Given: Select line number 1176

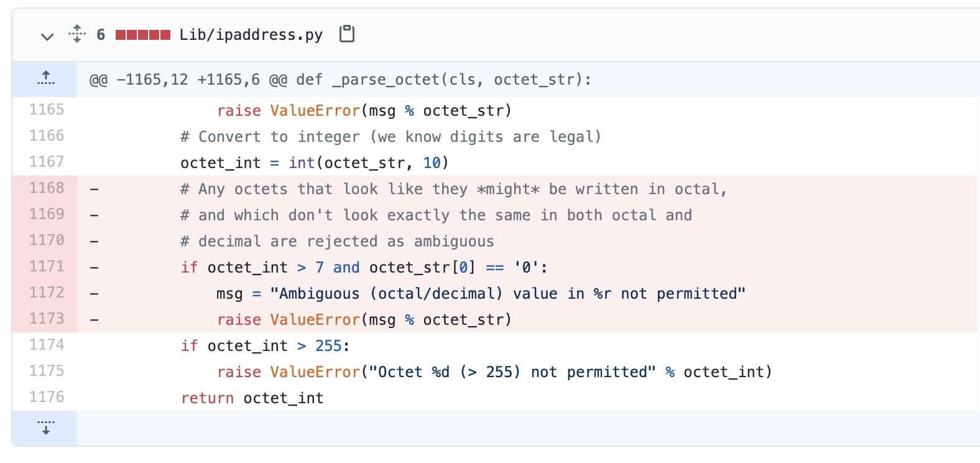Looking at the screenshot, I should [47, 397].
